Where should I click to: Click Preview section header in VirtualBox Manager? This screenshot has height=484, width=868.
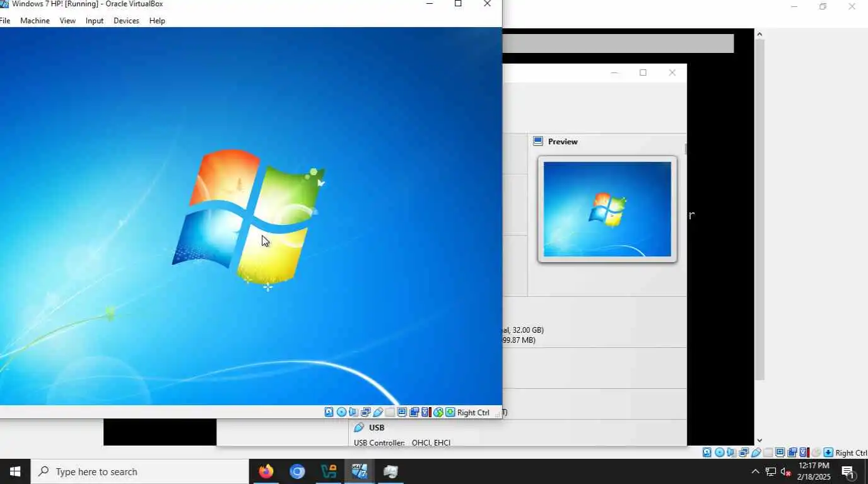(563, 141)
